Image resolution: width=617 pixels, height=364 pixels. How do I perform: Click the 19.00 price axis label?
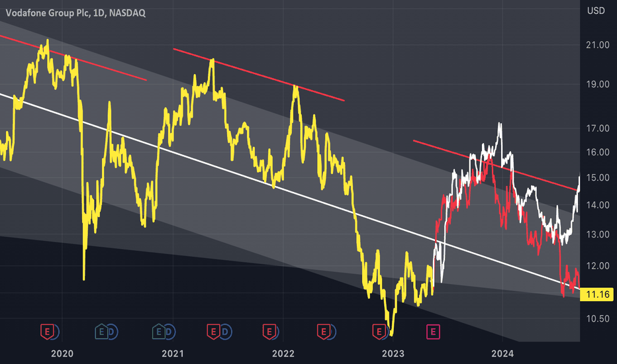(x=598, y=84)
